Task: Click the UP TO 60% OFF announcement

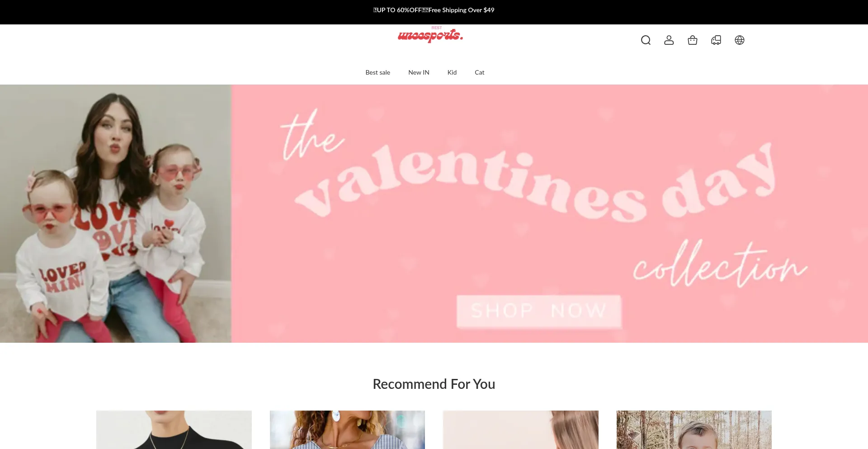Action: pos(397,10)
